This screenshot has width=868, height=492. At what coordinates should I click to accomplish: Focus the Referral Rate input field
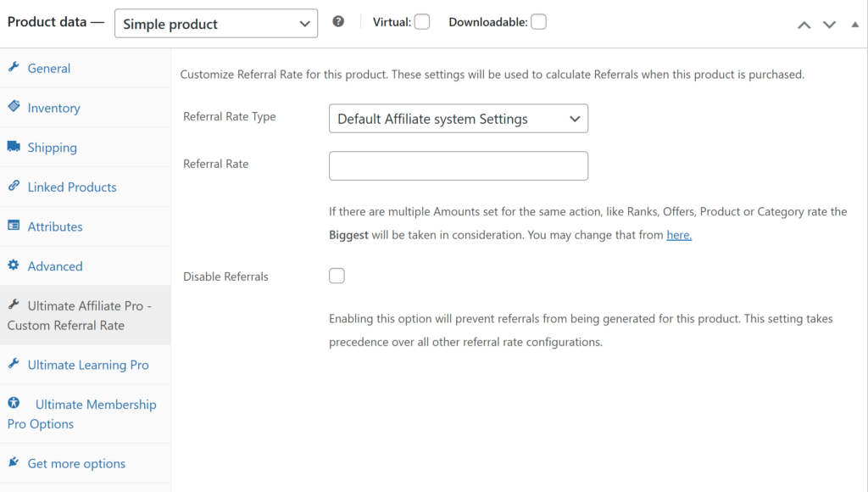click(458, 165)
